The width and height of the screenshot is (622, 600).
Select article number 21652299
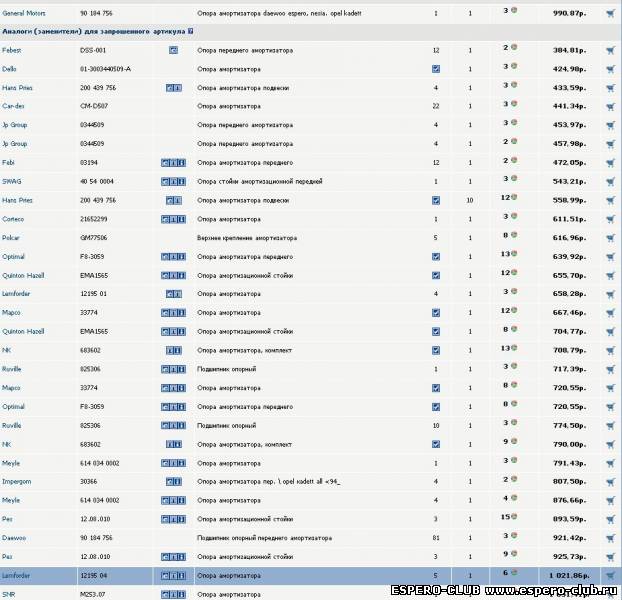coord(93,219)
